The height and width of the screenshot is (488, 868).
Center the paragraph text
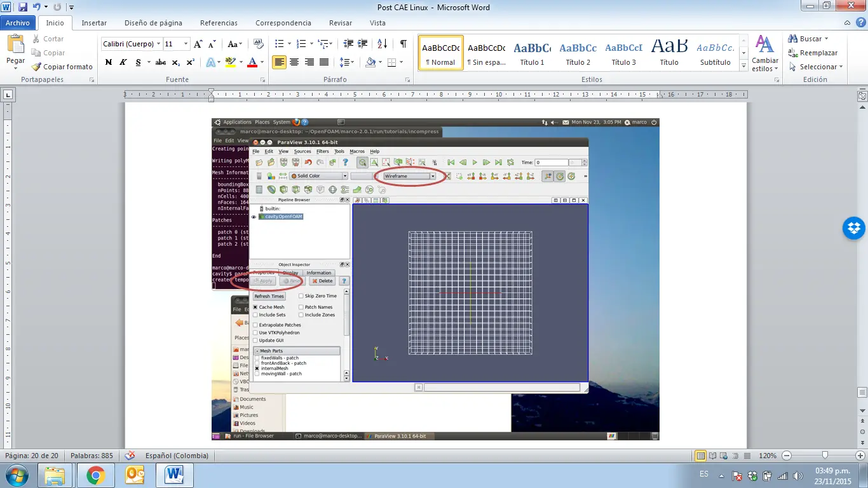(294, 62)
